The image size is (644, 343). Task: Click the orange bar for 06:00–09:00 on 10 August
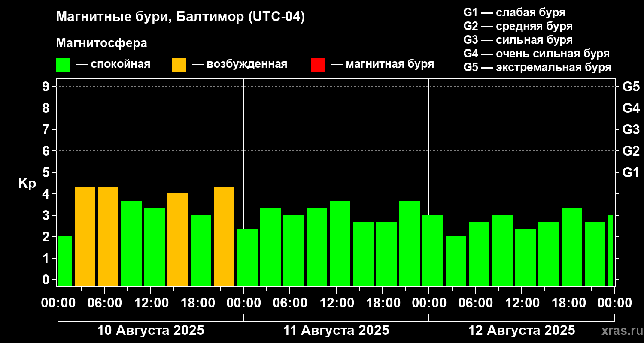pyautogui.click(x=108, y=236)
